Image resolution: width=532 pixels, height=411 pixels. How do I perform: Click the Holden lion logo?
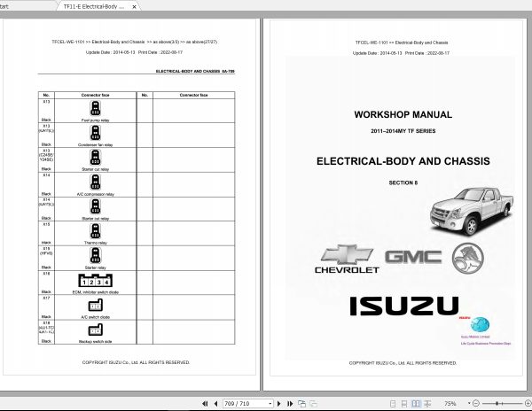[x=468, y=258]
